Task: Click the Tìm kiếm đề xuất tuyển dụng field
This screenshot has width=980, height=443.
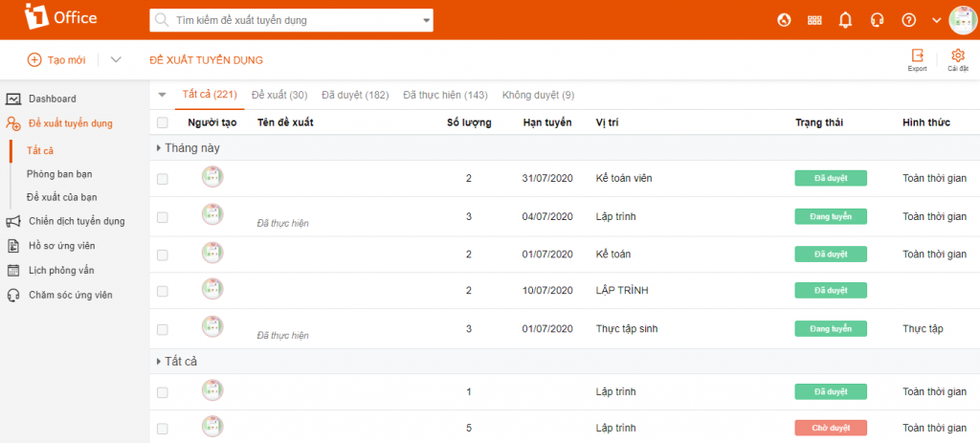Action: pos(291,21)
